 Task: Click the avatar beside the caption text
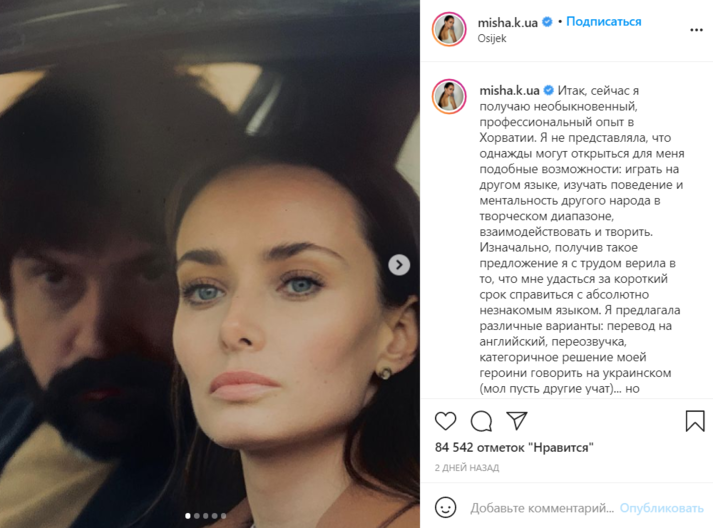pos(449,96)
